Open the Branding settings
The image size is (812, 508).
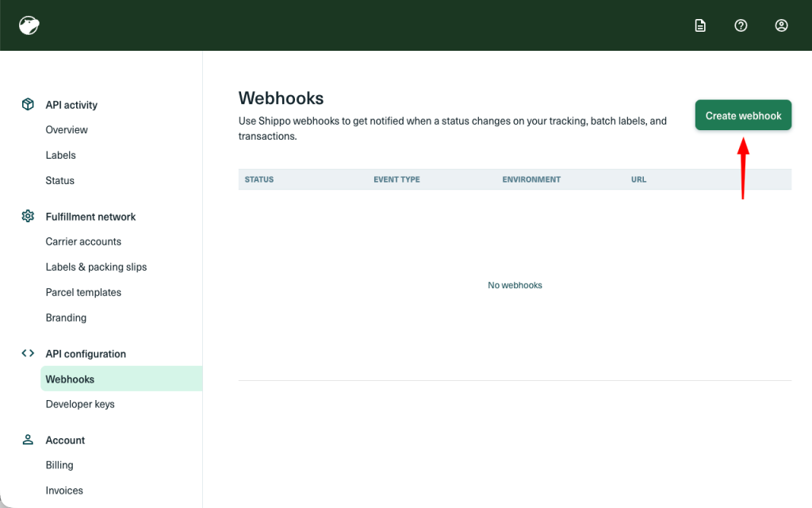66,317
